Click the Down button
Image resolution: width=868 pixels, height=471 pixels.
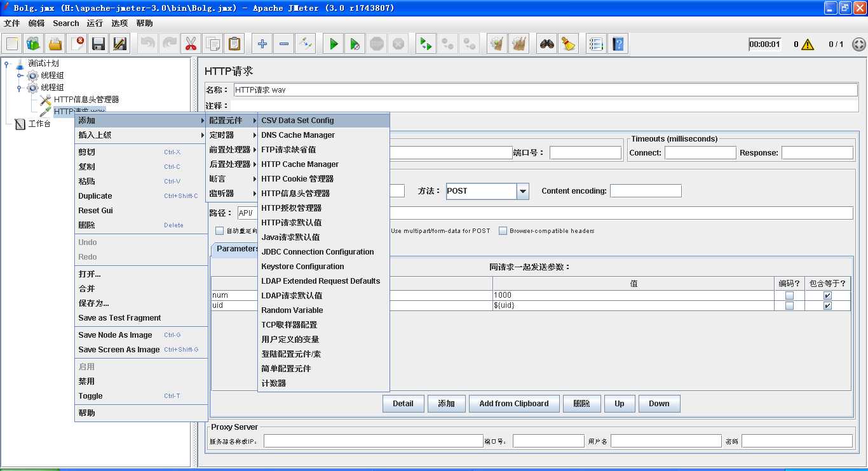(x=659, y=404)
